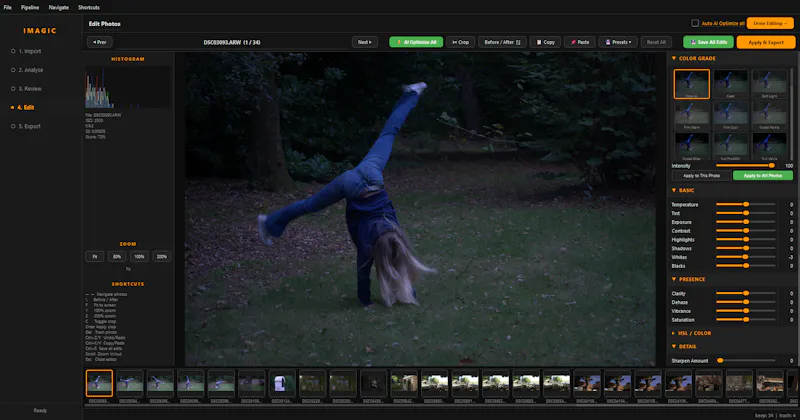The image size is (800, 420).
Task: Adjust the Temperature slider
Action: 745,205
